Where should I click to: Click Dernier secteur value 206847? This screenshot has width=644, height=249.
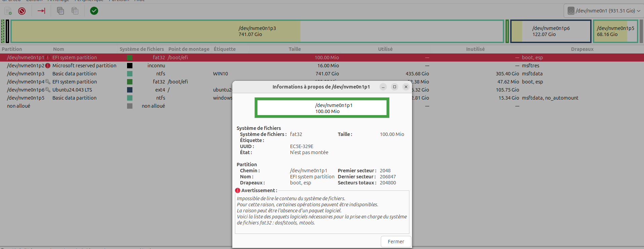[x=388, y=177]
